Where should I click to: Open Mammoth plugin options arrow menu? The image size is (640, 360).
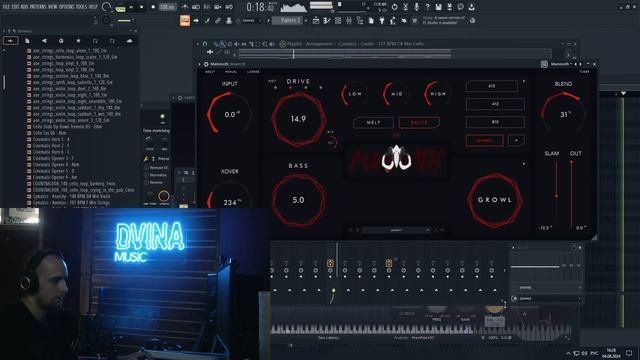(x=200, y=64)
